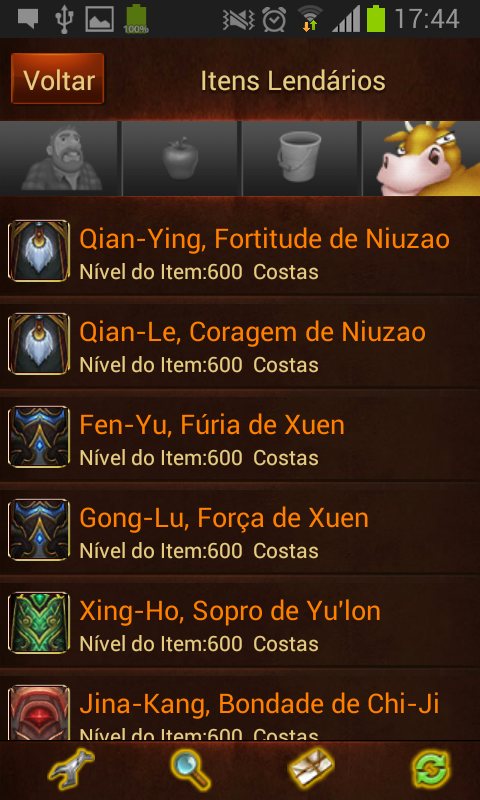Open Fen-Yu, Fúria de Xuen item
The width and height of the screenshot is (480, 800).
click(240, 436)
